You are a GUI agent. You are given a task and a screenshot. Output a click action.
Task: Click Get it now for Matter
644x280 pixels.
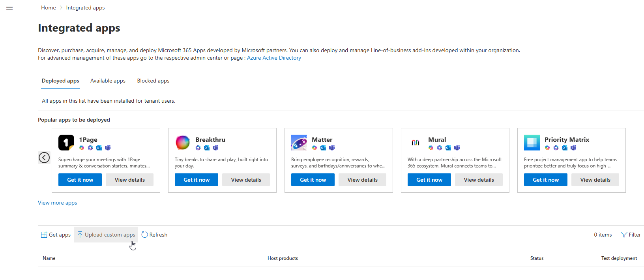tap(313, 180)
